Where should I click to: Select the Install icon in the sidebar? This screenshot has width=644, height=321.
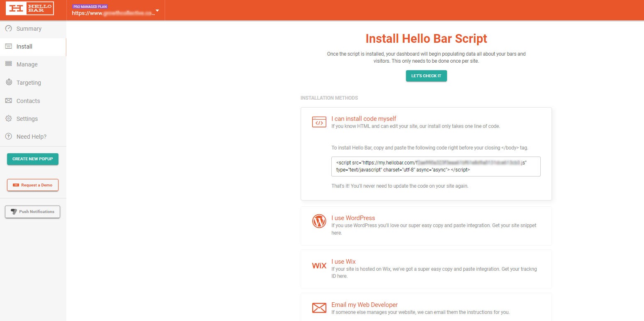click(x=9, y=46)
